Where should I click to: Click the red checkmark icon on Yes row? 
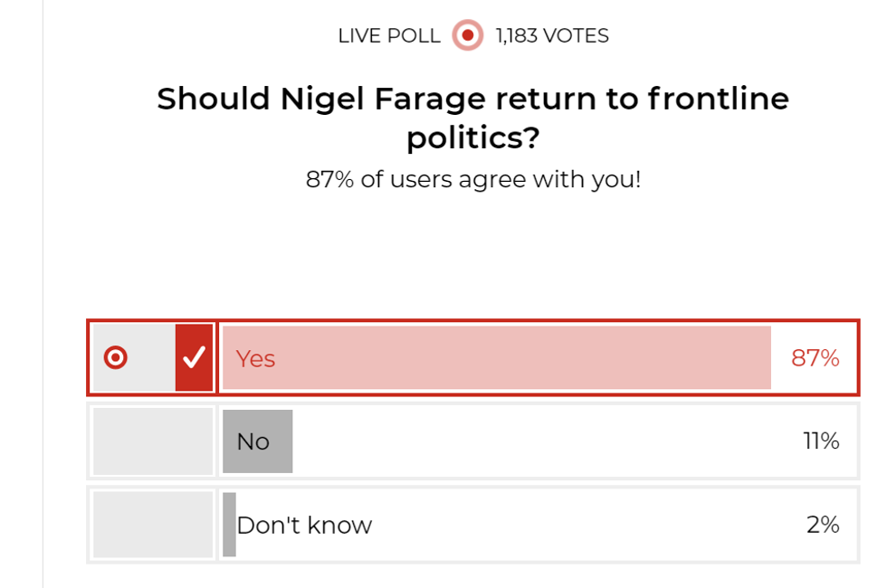pos(192,358)
